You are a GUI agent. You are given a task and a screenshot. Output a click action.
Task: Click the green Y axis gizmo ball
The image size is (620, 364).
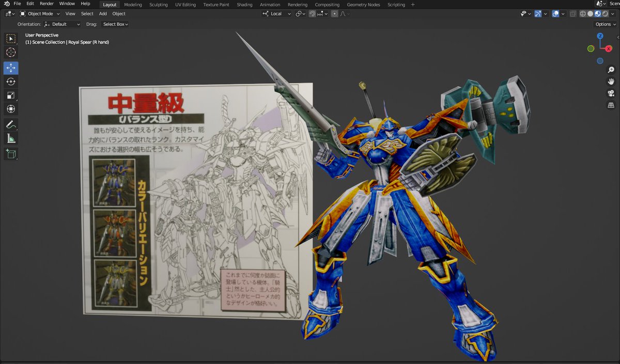coord(591,49)
